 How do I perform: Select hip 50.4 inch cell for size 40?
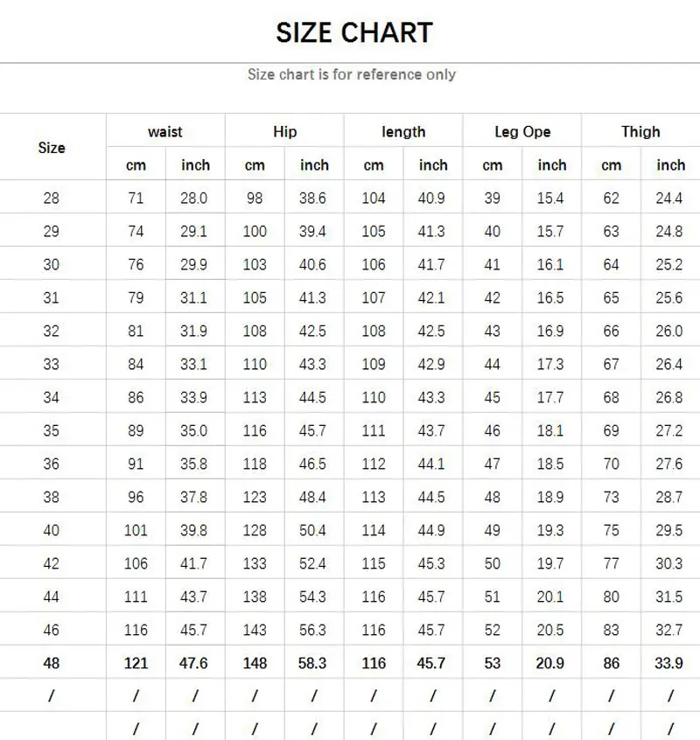(312, 530)
